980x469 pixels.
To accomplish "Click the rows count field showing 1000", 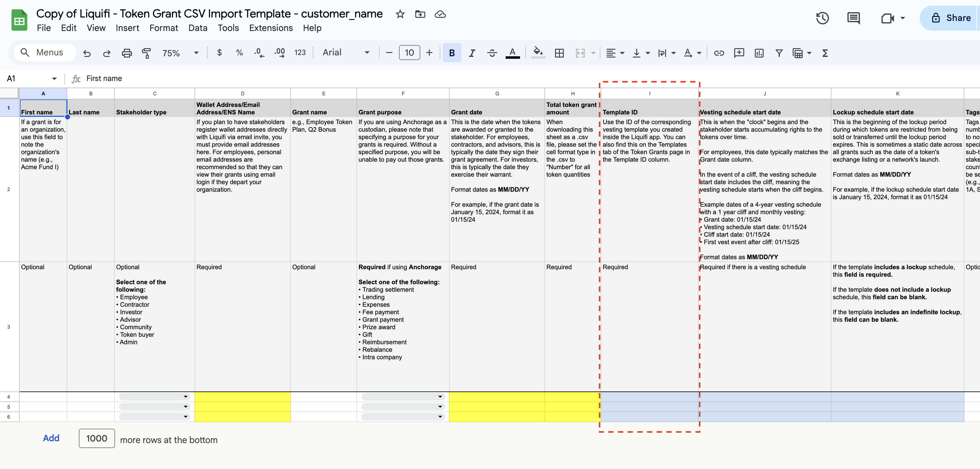I will pyautogui.click(x=97, y=438).
